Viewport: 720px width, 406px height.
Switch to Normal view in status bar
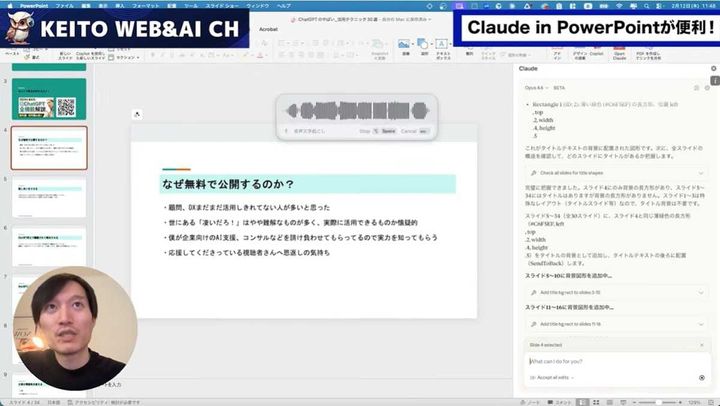(582, 402)
